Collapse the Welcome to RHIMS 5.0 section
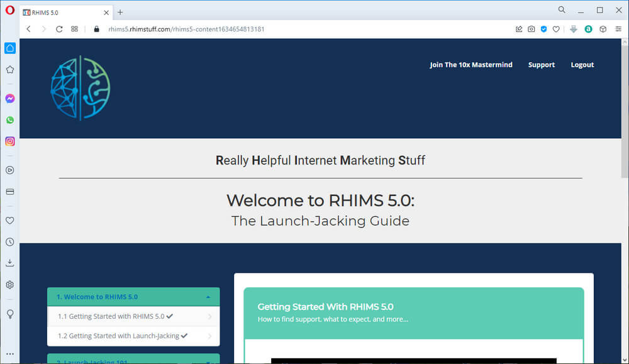This screenshot has height=364, width=629. pos(133,297)
